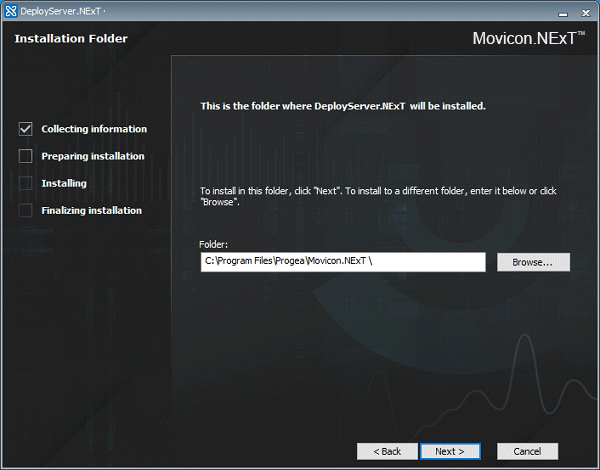Image resolution: width=600 pixels, height=470 pixels.
Task: Continue installation with Next
Action: [x=450, y=451]
